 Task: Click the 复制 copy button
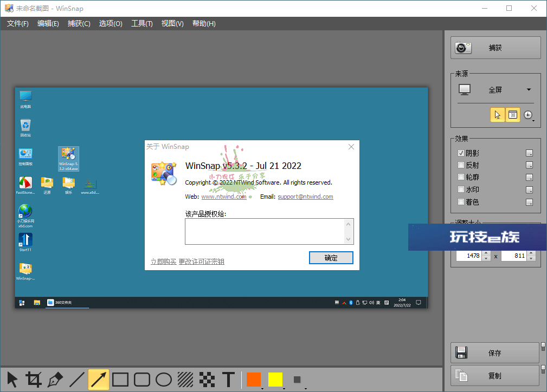click(x=494, y=376)
